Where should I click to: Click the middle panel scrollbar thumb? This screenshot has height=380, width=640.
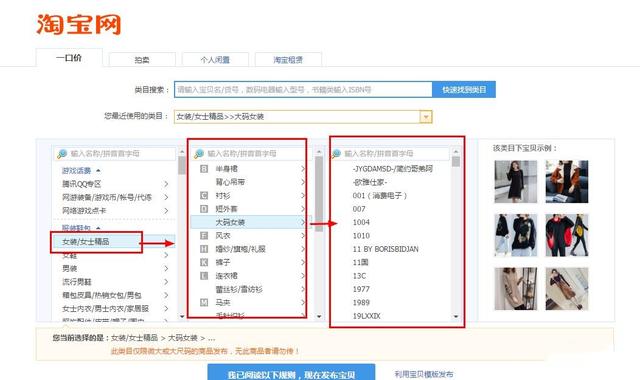(319, 194)
